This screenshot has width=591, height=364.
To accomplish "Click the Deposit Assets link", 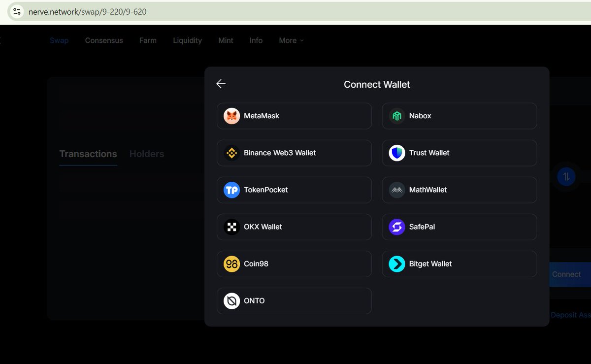I will click(x=571, y=315).
